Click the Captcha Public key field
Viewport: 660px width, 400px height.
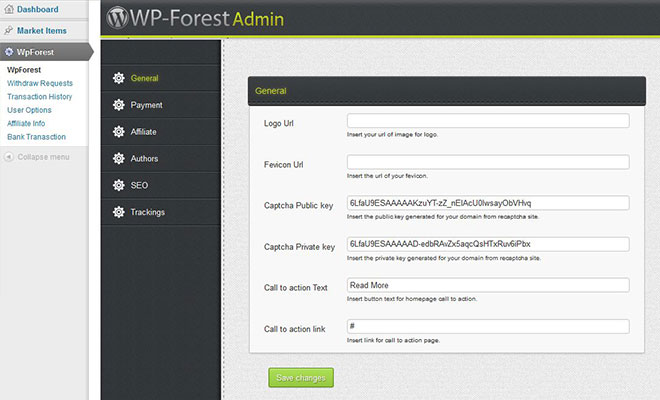point(487,203)
